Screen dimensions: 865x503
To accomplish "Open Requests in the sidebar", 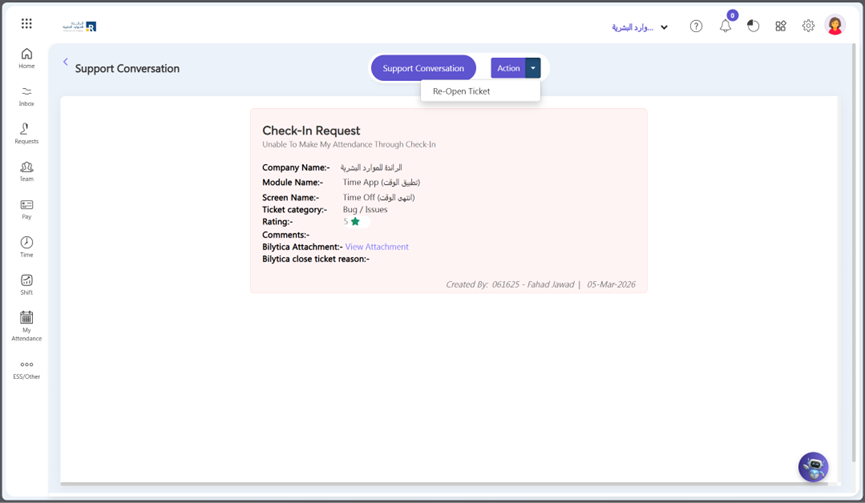I will click(26, 133).
